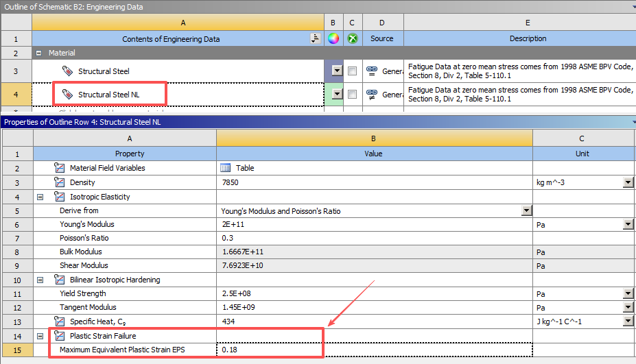The height and width of the screenshot is (364, 636).
Task: Click the Source column header
Action: pyautogui.click(x=383, y=38)
